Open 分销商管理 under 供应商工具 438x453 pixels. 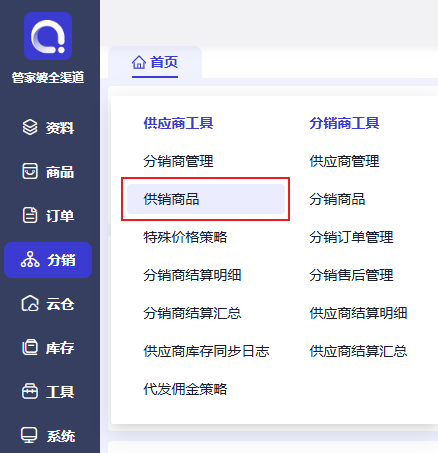click(x=178, y=161)
